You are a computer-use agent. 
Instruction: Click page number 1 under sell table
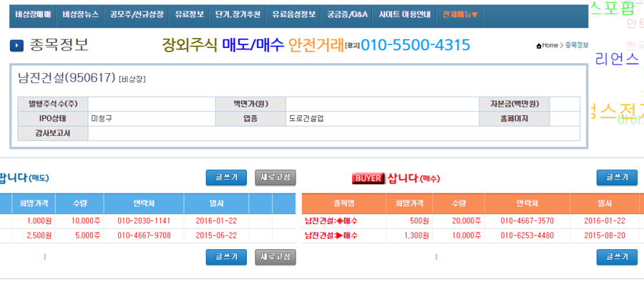pyautogui.click(x=45, y=258)
